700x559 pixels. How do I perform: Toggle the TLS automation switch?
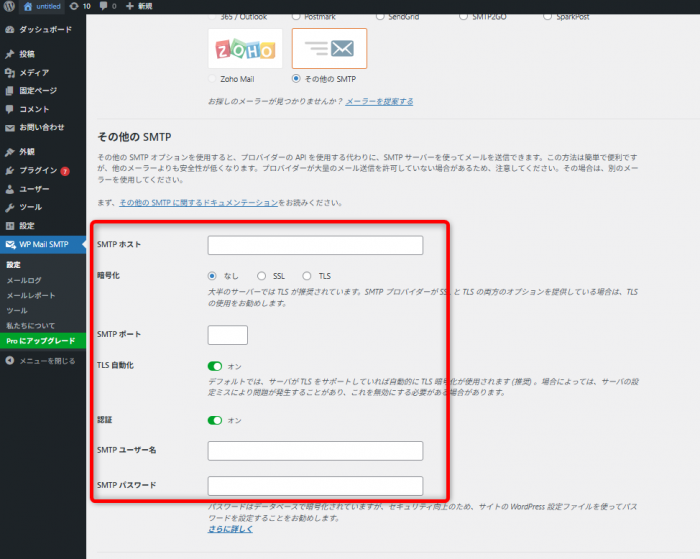(215, 366)
